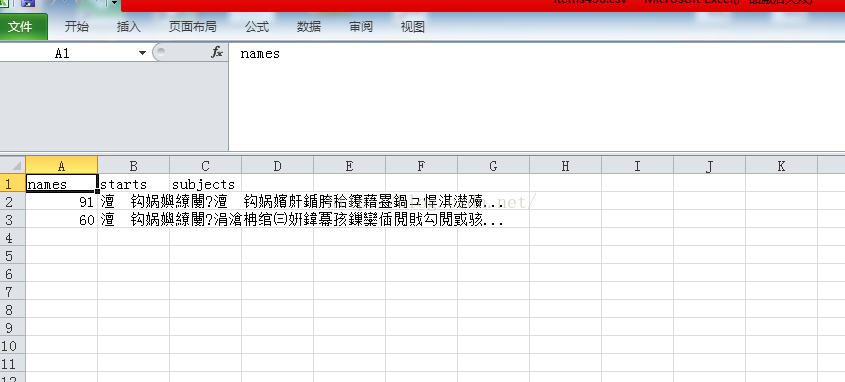Select column G header

click(x=494, y=165)
